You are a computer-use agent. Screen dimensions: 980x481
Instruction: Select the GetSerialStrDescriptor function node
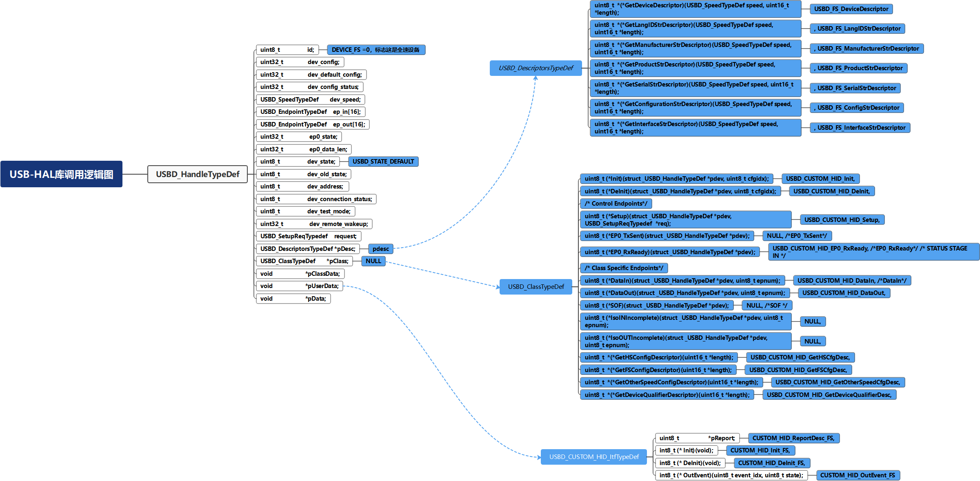pyautogui.click(x=695, y=88)
